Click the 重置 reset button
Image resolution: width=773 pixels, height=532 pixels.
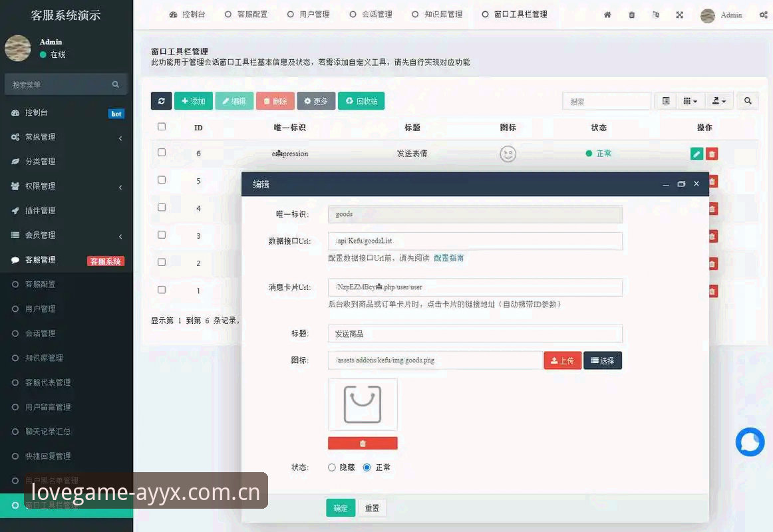pos(373,508)
